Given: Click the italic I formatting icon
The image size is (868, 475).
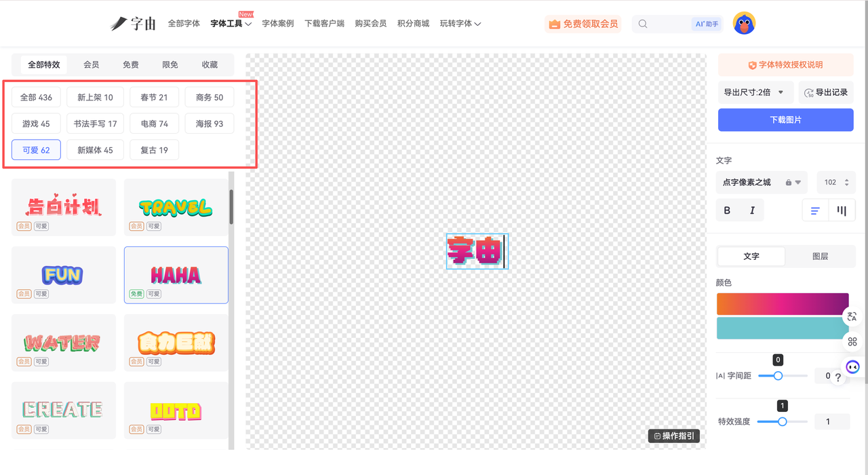Looking at the screenshot, I should point(752,210).
